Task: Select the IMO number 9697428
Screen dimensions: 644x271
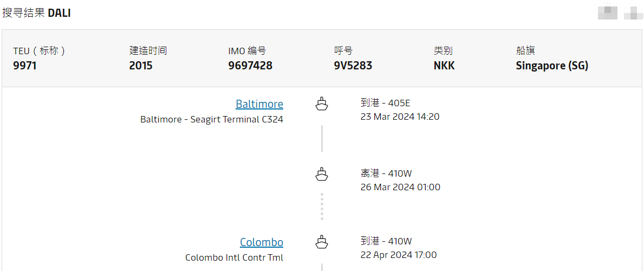Action: [x=250, y=66]
